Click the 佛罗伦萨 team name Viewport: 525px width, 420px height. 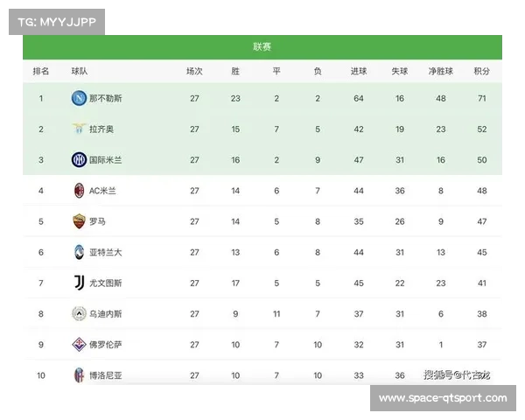click(106, 345)
